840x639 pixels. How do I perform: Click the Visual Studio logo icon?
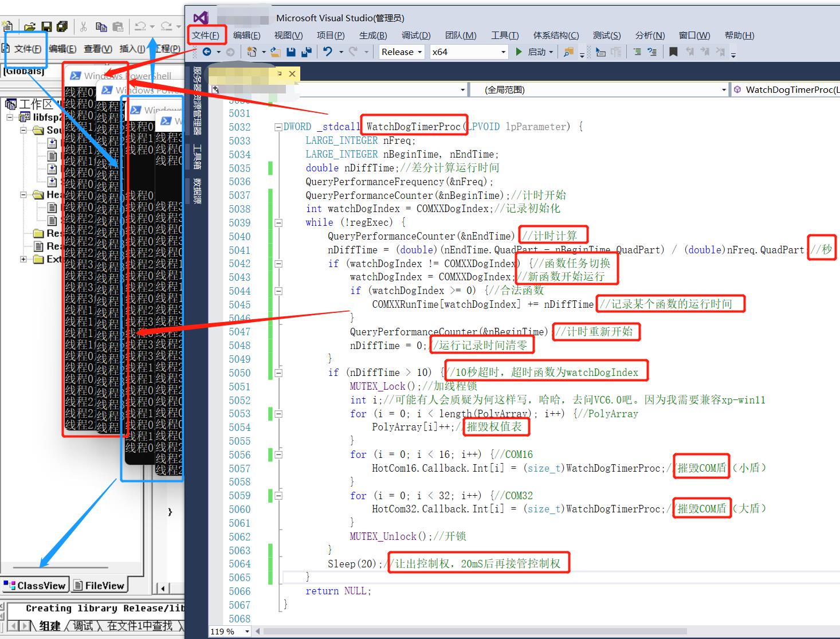pos(201,18)
